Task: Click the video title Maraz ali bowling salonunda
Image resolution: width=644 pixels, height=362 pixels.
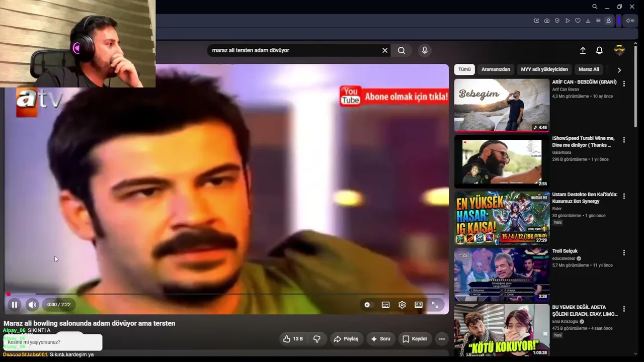Action: (x=90, y=323)
